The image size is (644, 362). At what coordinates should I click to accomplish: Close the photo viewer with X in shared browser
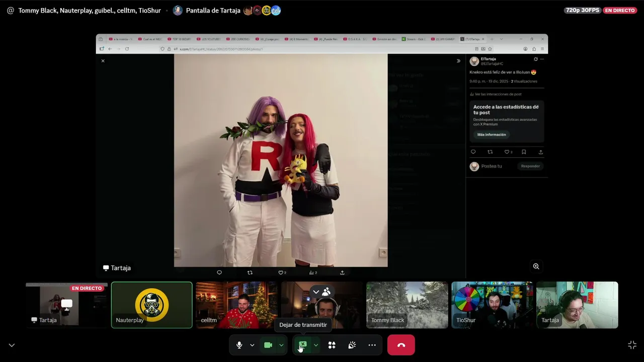(103, 61)
